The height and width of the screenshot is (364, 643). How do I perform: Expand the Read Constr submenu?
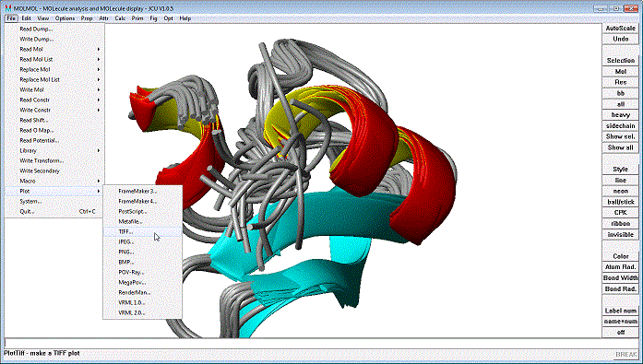coord(54,100)
